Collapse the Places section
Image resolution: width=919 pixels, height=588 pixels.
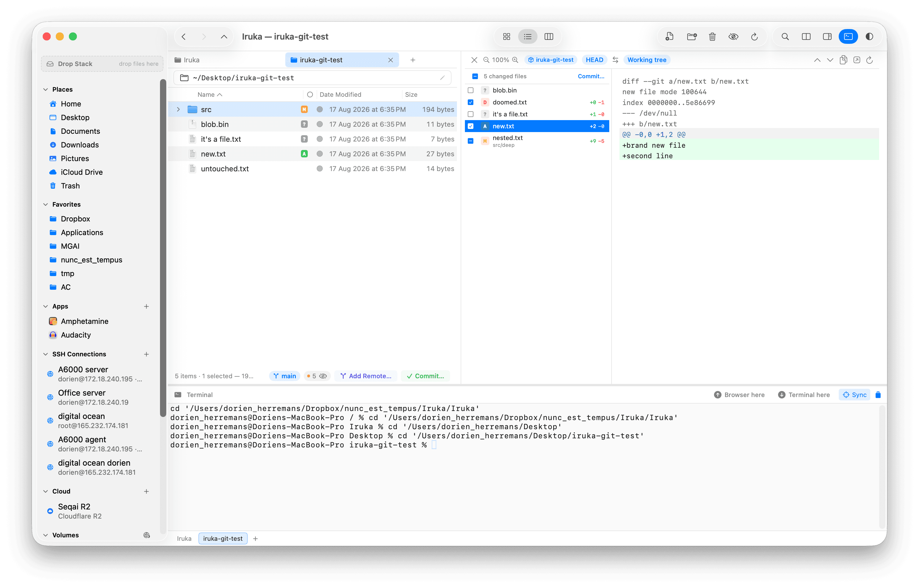[46, 89]
